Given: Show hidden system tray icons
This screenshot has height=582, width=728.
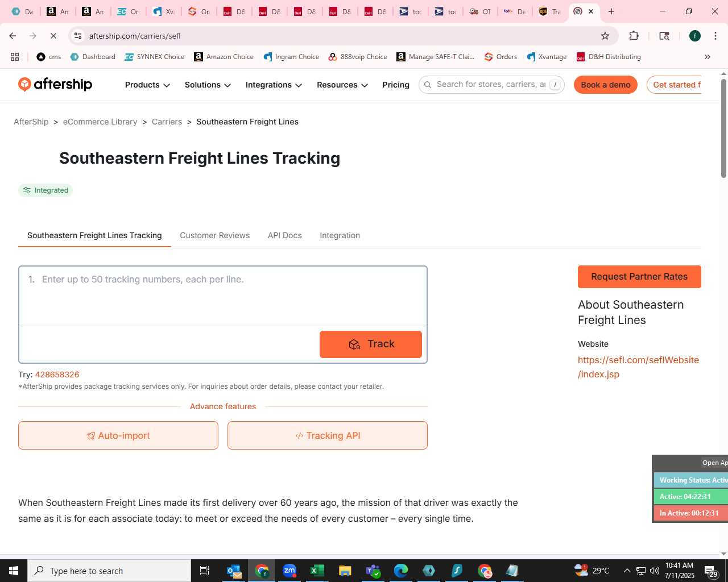Looking at the screenshot, I should [x=627, y=571].
